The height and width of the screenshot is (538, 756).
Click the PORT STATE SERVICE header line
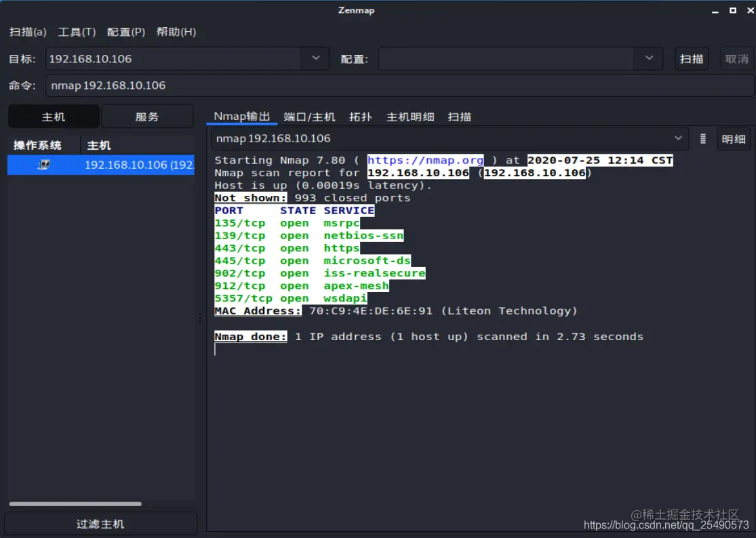[x=294, y=211]
